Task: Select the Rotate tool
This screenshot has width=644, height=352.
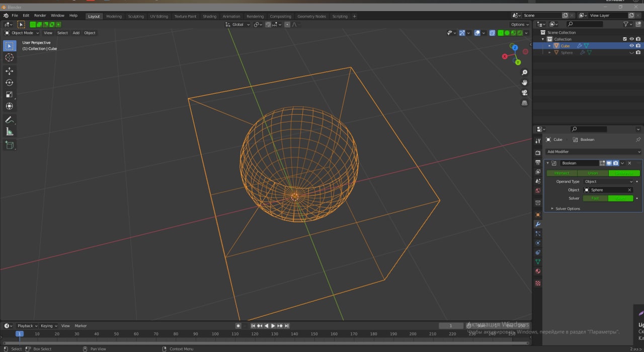Action: pos(9,83)
